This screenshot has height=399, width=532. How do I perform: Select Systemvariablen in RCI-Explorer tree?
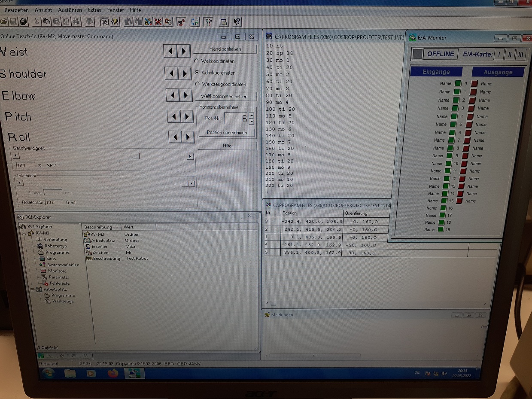point(63,265)
